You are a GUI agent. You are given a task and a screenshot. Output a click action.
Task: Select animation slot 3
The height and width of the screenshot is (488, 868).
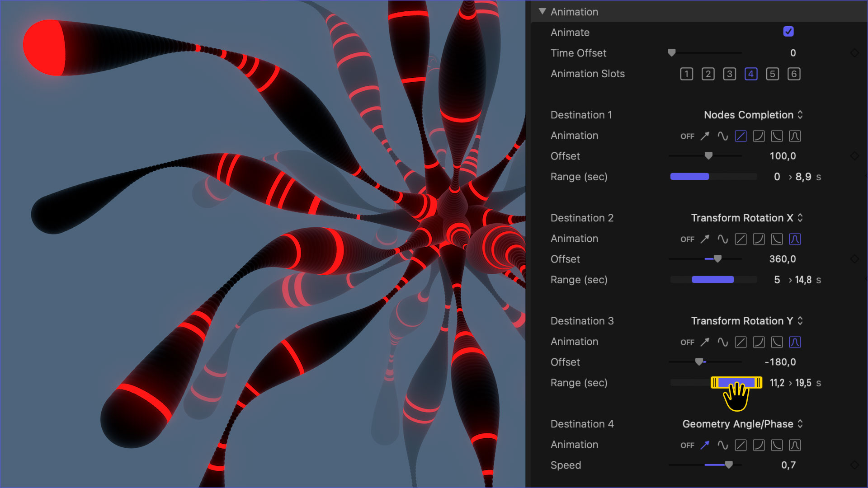[729, 74]
